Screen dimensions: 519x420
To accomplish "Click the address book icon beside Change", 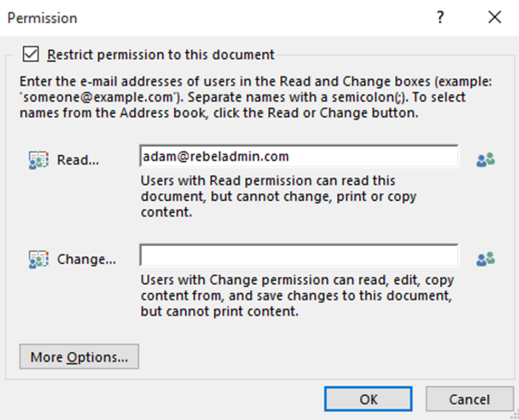I will click(x=39, y=259).
